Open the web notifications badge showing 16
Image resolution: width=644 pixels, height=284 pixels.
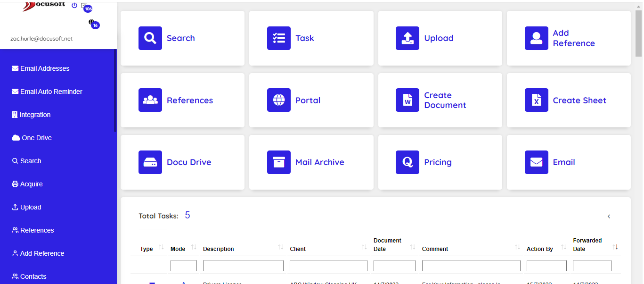[95, 25]
